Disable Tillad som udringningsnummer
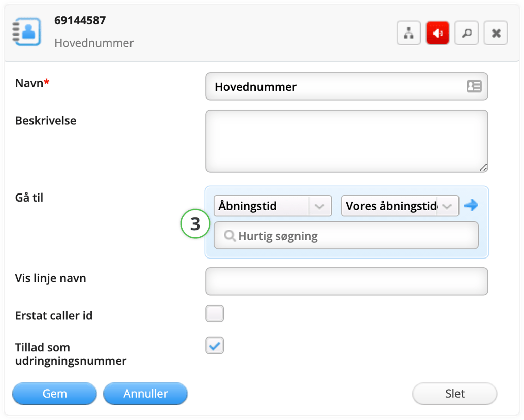 pyautogui.click(x=214, y=345)
